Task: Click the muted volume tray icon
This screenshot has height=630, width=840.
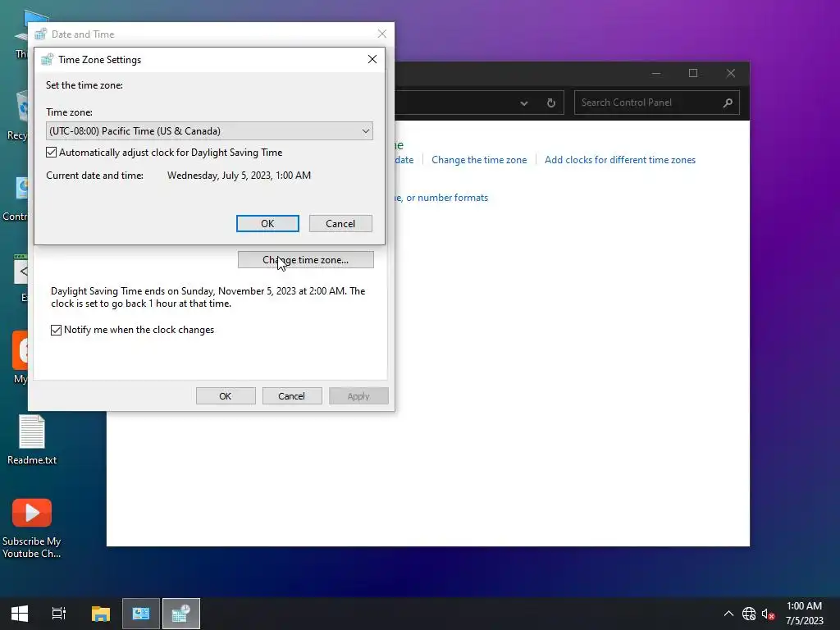Action: coord(768,614)
